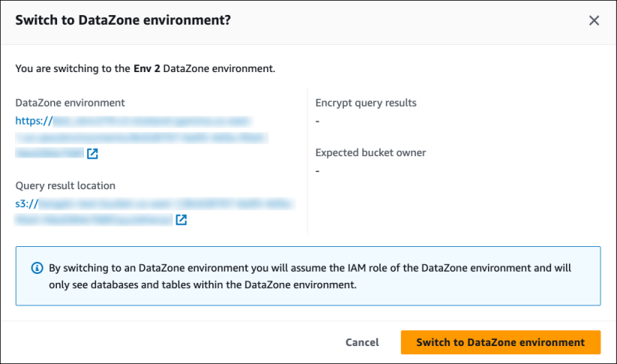Click the Query result location label
This screenshot has width=617, height=364.
click(65, 185)
